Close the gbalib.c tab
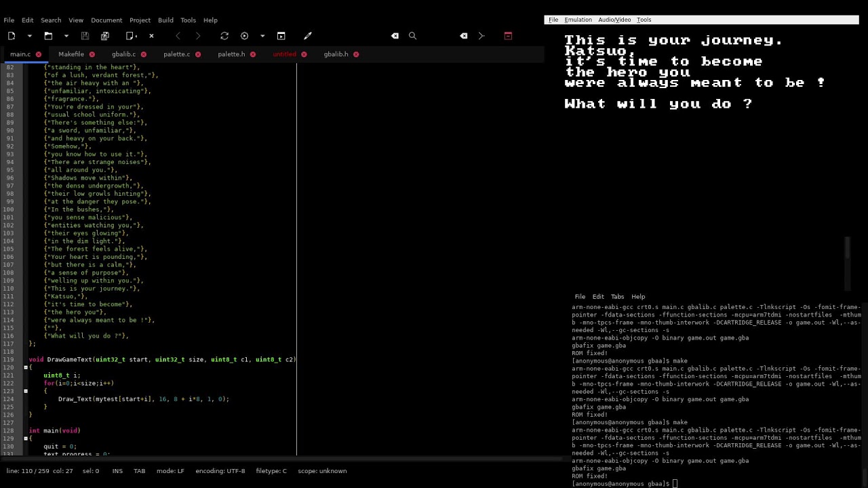The height and width of the screenshot is (488, 868). coord(144,54)
